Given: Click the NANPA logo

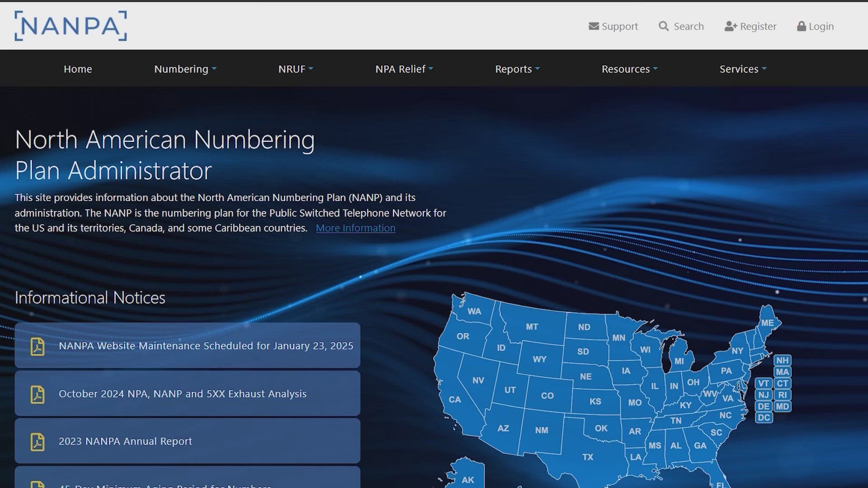Looking at the screenshot, I should pyautogui.click(x=71, y=26).
